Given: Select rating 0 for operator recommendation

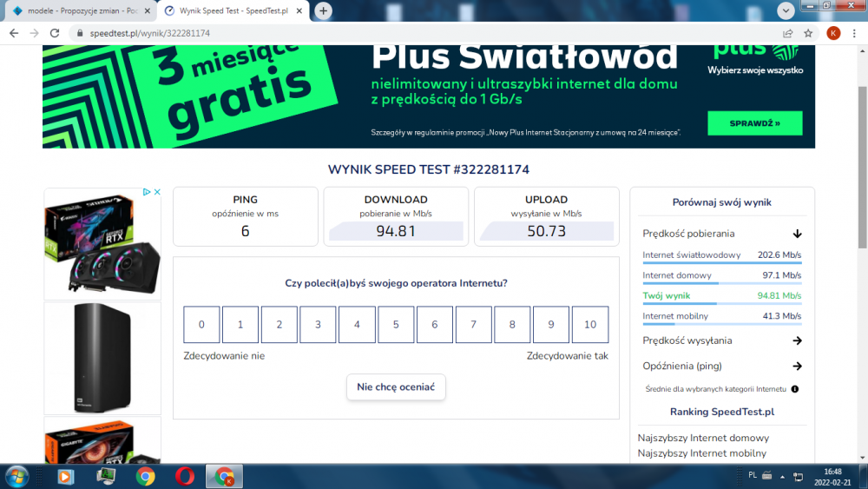Looking at the screenshot, I should pos(201,325).
